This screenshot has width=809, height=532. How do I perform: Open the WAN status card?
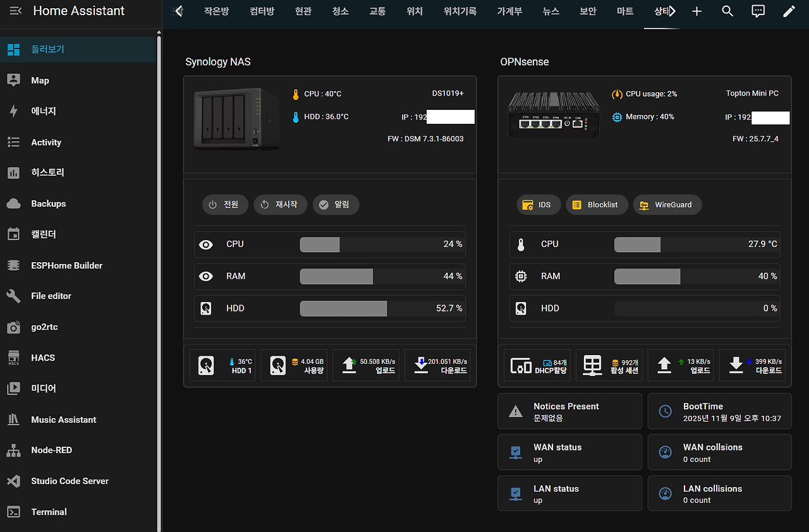coord(569,452)
